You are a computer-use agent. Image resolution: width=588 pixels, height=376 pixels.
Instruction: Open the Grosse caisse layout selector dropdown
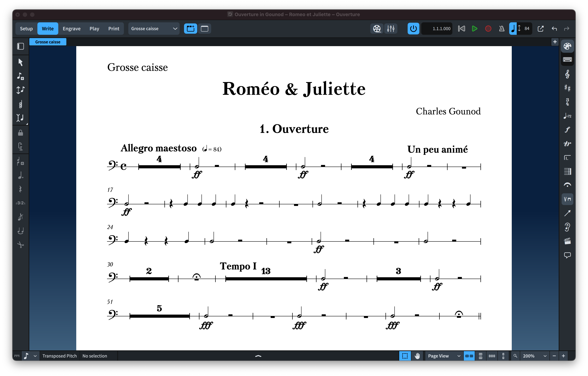tap(154, 29)
